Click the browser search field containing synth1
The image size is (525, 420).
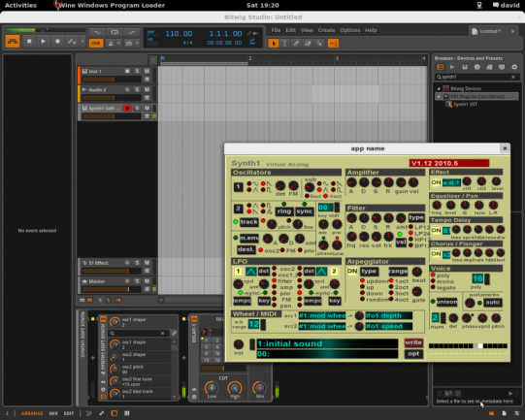point(476,77)
